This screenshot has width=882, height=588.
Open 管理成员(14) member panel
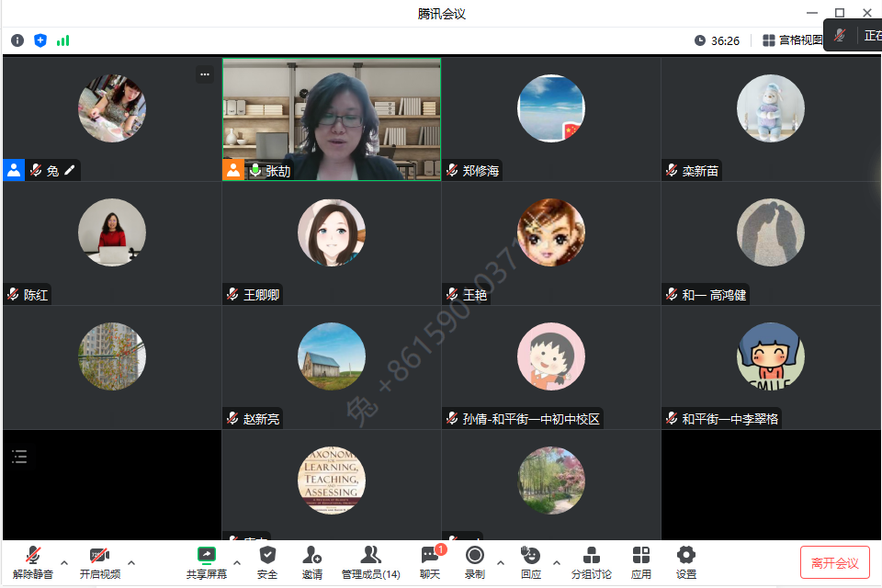pos(370,561)
